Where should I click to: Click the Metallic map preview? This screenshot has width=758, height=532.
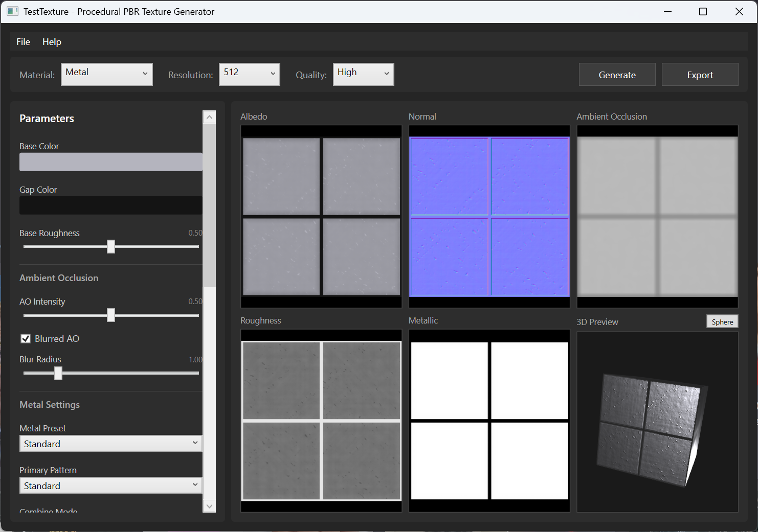(x=489, y=421)
